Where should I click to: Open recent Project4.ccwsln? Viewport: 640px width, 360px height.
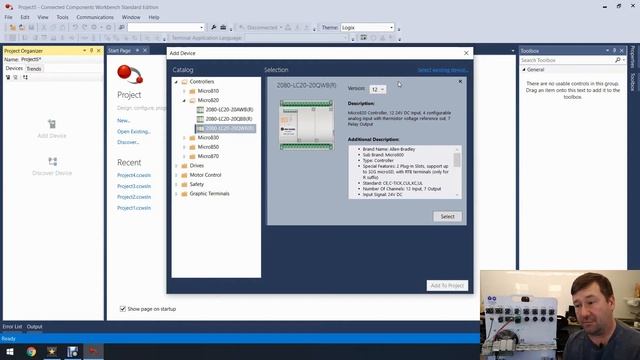pos(134,175)
